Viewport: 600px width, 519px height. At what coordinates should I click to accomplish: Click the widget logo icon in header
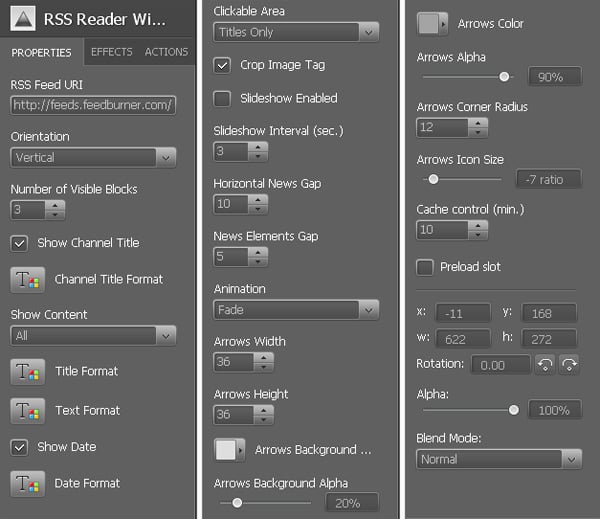[x=25, y=18]
